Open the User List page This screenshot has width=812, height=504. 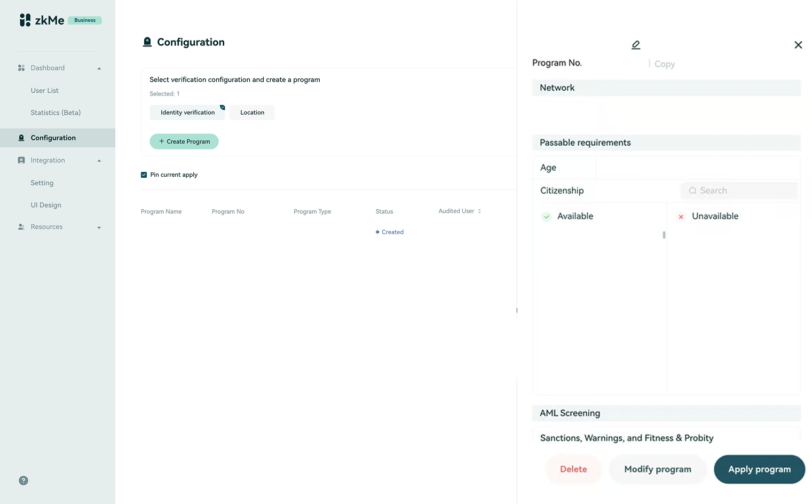[x=45, y=91]
